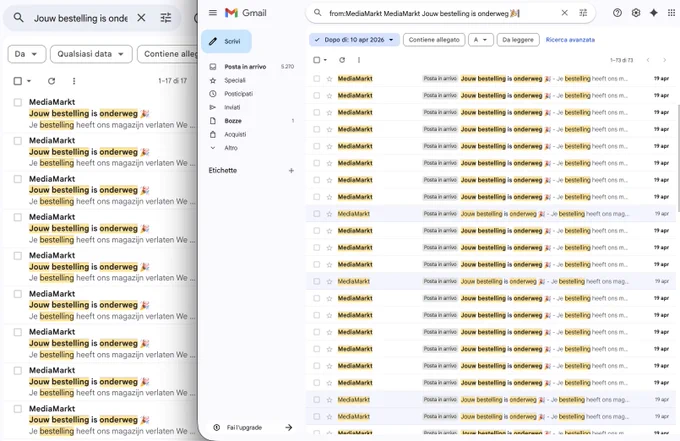Open the select-all dropdown arrow in the left window
Screen dimensions: 680x441
click(29, 81)
